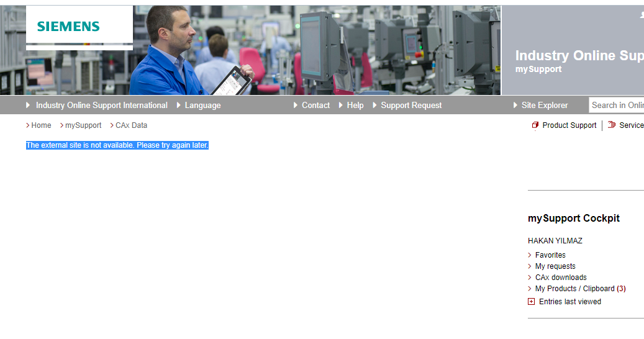Open Favorites in mySupport Cockpit
The image size is (644, 339).
[x=550, y=255]
